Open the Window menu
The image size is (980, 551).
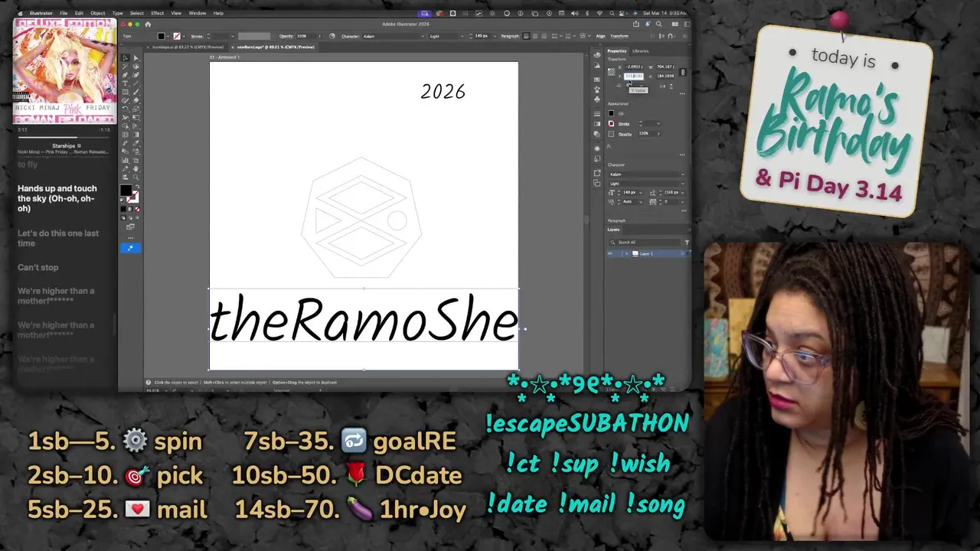tap(197, 13)
